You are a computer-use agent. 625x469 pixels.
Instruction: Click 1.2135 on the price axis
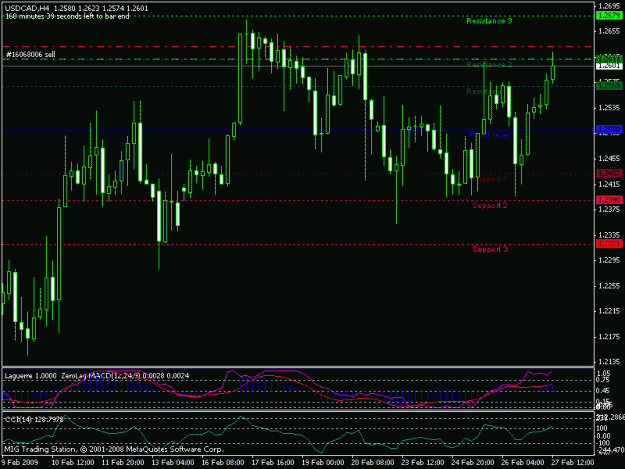pos(609,362)
